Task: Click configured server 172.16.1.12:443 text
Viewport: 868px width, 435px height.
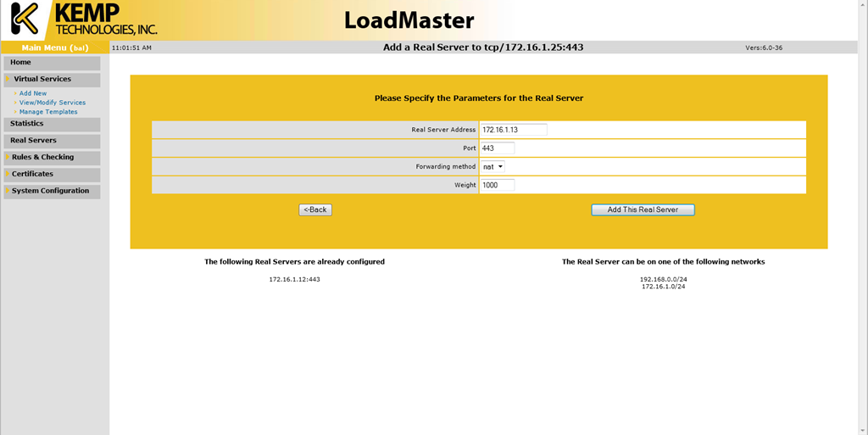Action: tap(294, 280)
